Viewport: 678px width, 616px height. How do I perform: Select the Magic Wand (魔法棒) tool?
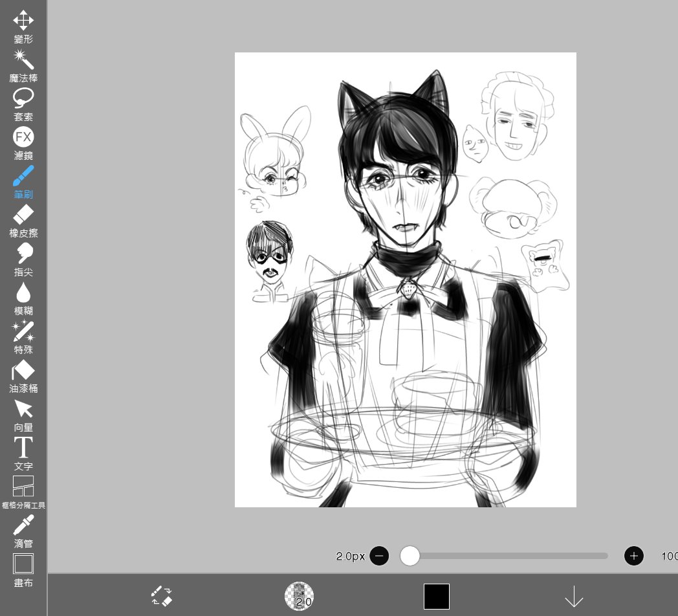23,66
